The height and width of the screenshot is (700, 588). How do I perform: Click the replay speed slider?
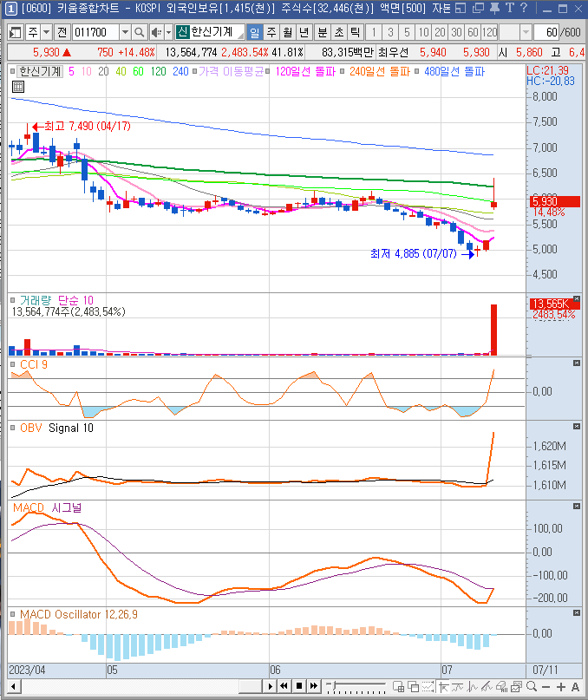[356, 686]
